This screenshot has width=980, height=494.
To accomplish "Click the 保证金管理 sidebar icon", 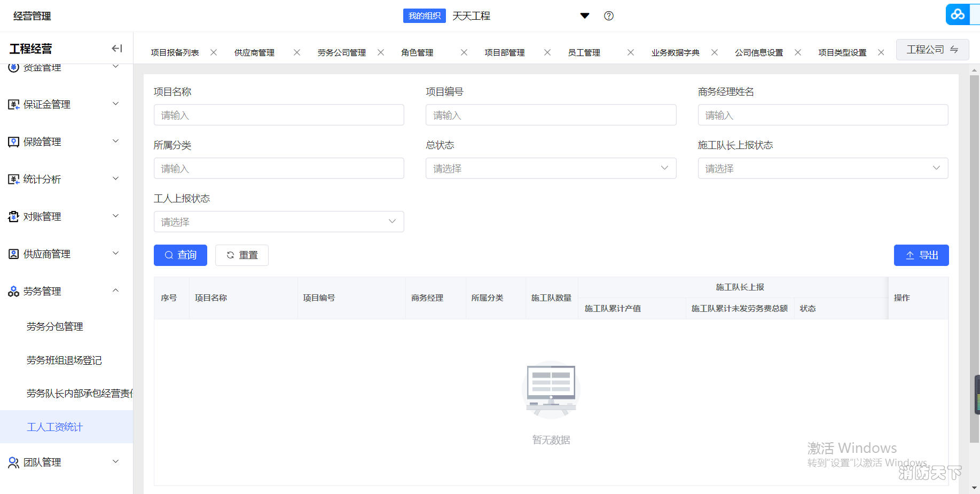I will [x=13, y=105].
